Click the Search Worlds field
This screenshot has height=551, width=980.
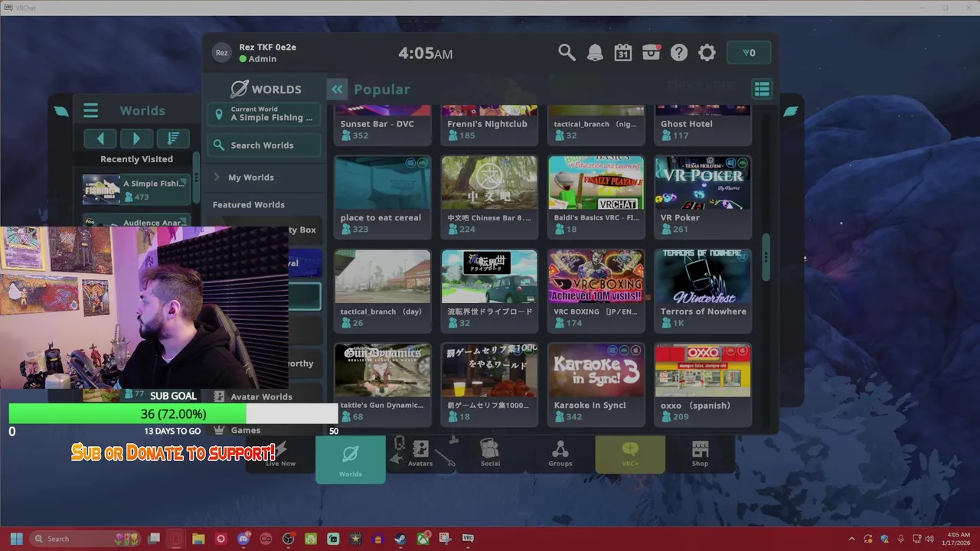[264, 145]
